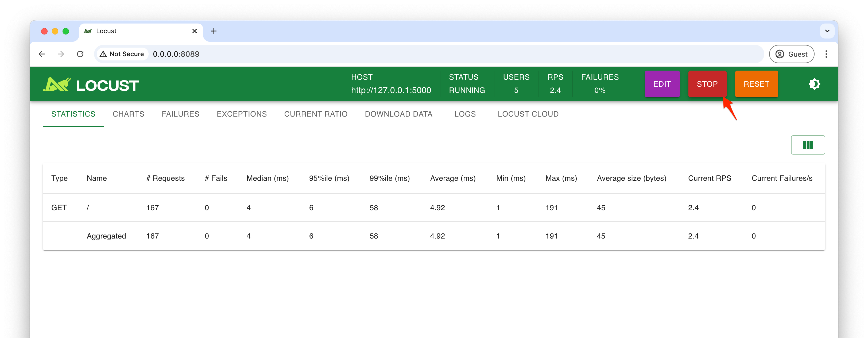Click the Locust logo in header
The width and height of the screenshot is (868, 338).
(91, 84)
